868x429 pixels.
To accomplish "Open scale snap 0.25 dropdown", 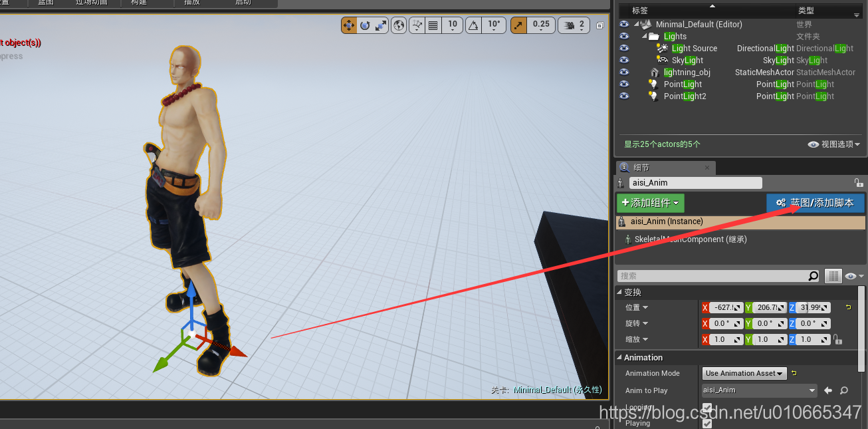I will (542, 25).
